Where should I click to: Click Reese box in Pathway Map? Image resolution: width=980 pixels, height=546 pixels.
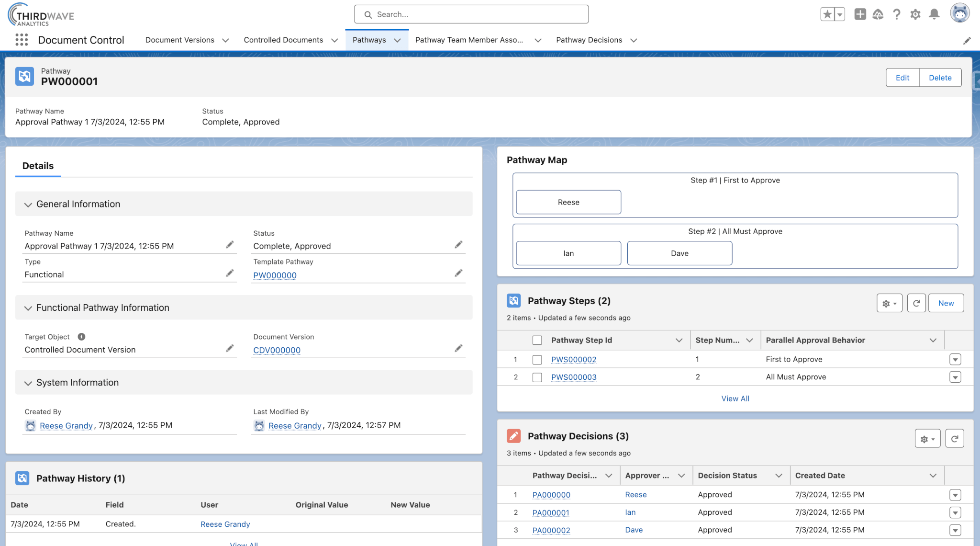568,202
